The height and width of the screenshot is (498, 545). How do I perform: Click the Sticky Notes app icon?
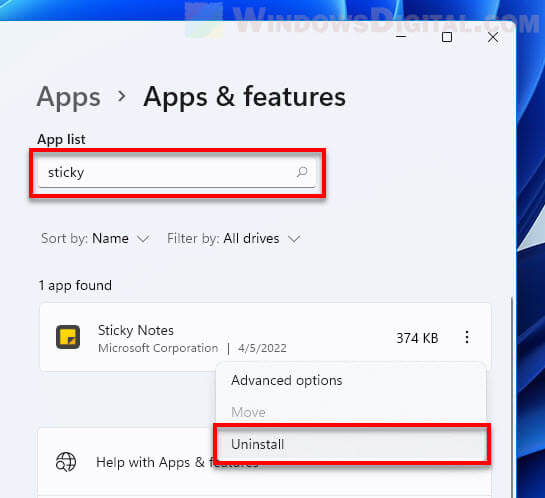(68, 337)
